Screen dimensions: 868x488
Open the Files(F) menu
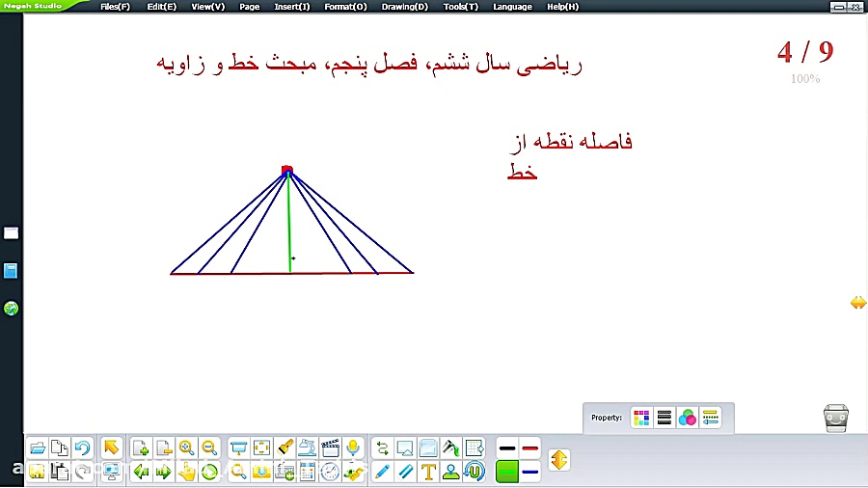[x=115, y=7]
